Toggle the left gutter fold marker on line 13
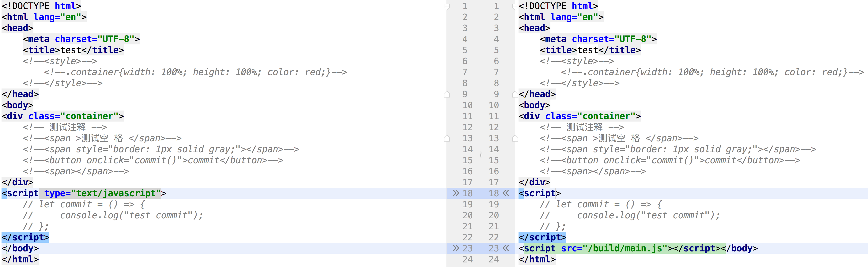This screenshot has width=868, height=267. click(x=447, y=138)
